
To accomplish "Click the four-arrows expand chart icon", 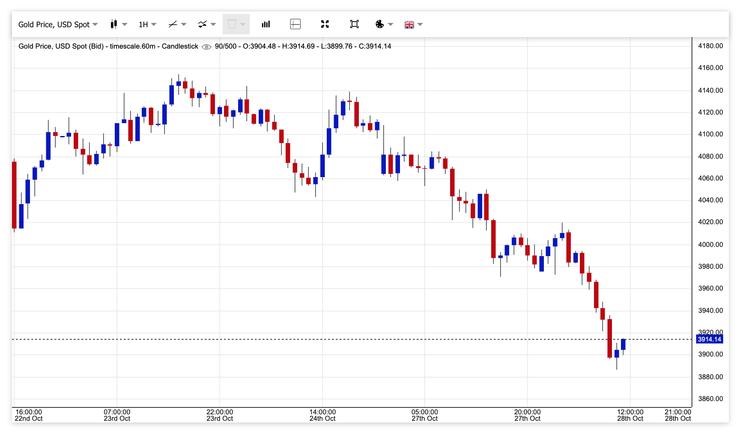I will pyautogui.click(x=325, y=23).
